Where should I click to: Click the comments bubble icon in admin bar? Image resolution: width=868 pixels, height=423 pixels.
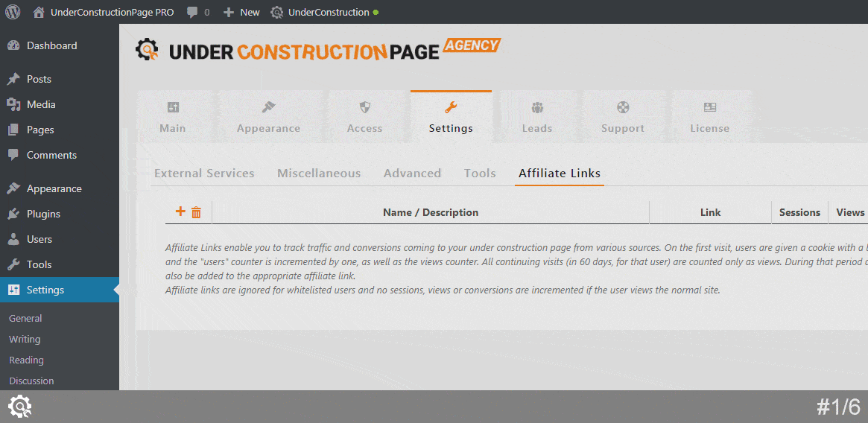pos(193,12)
